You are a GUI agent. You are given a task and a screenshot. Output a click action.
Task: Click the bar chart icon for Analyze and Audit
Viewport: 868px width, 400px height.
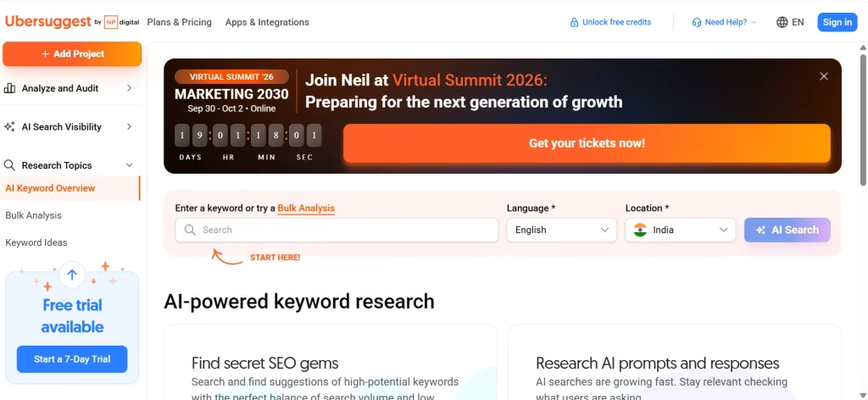(9, 88)
